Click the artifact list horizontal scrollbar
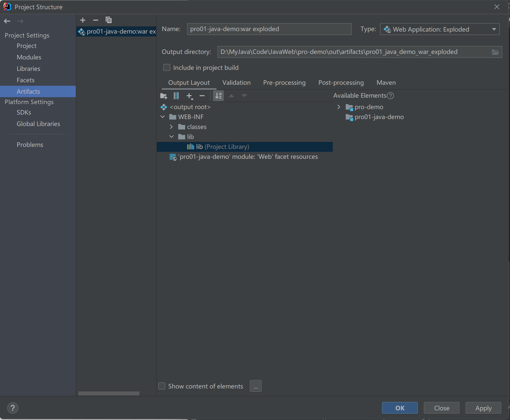This screenshot has width=510, height=420. 109,393
